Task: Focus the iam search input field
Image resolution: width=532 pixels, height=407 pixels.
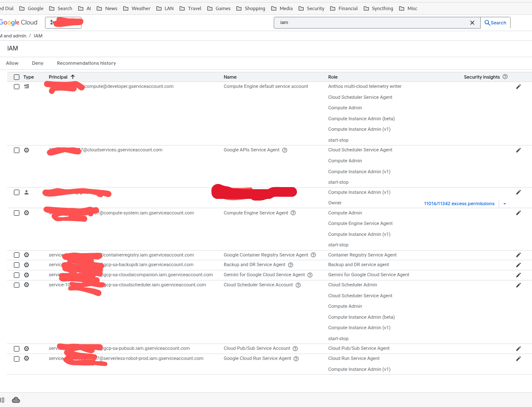Action: tap(372, 23)
